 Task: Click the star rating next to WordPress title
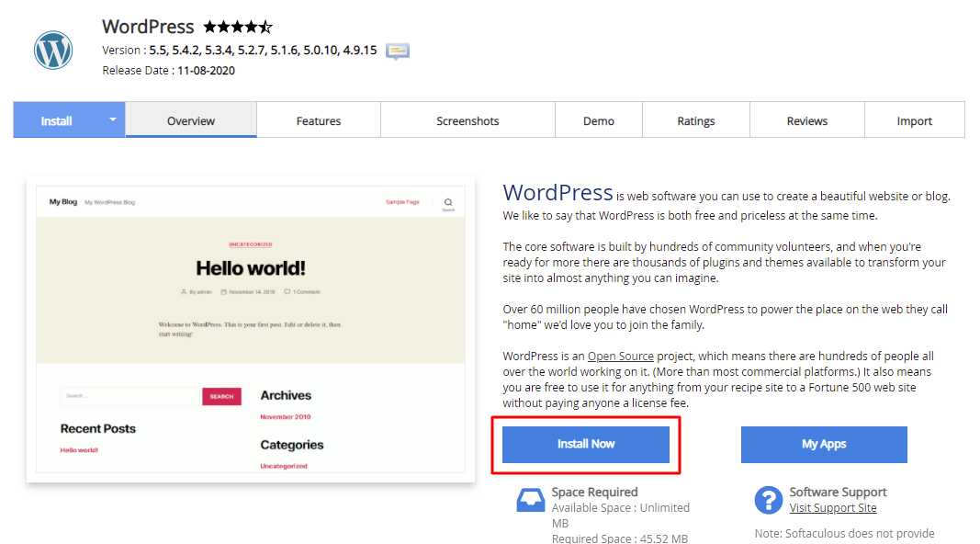pos(238,27)
